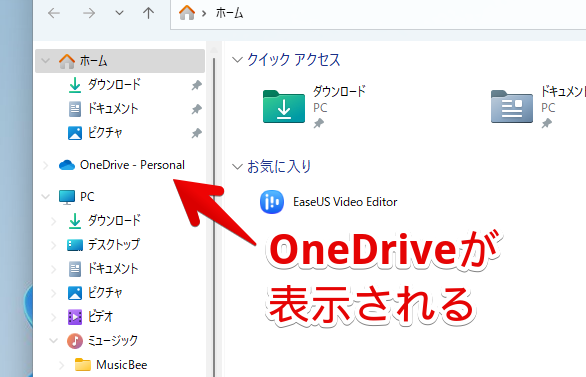Open デスクトップ under PC
The height and width of the screenshot is (377, 586).
tap(114, 244)
